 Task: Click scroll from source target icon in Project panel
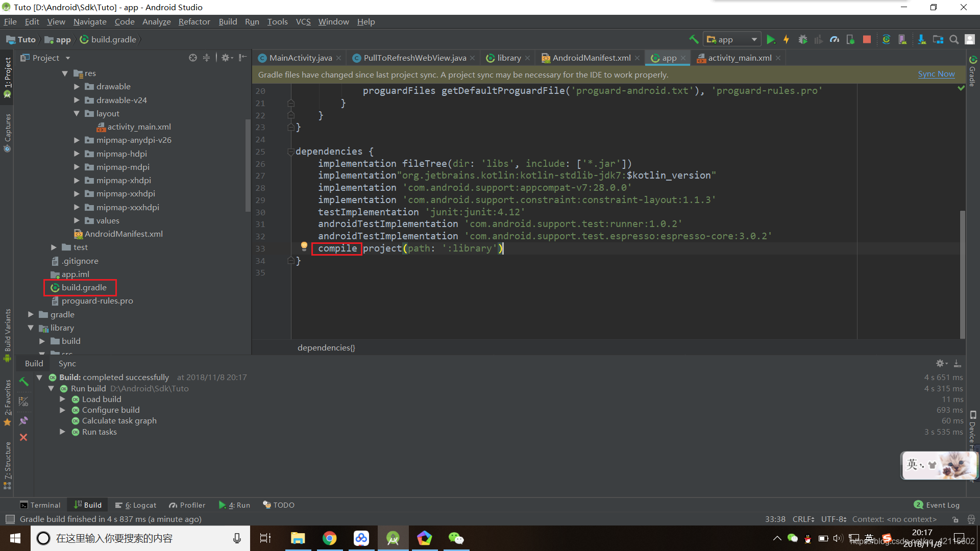pyautogui.click(x=192, y=58)
